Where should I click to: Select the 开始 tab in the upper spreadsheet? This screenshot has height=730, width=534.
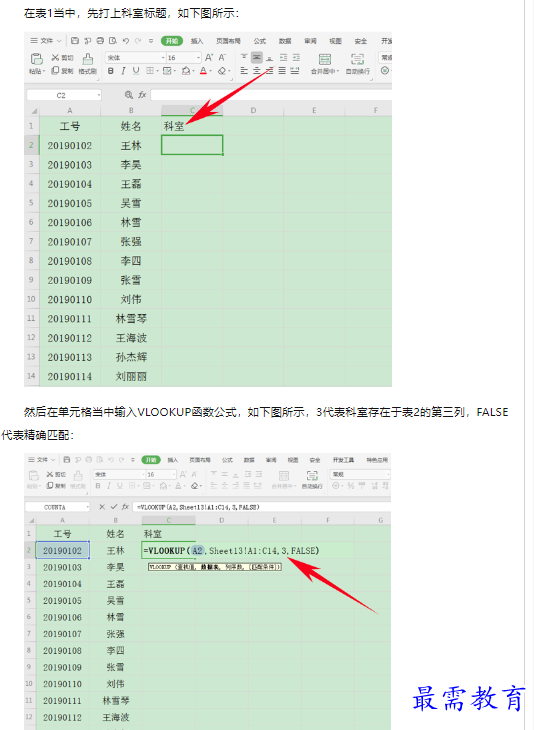pyautogui.click(x=172, y=41)
